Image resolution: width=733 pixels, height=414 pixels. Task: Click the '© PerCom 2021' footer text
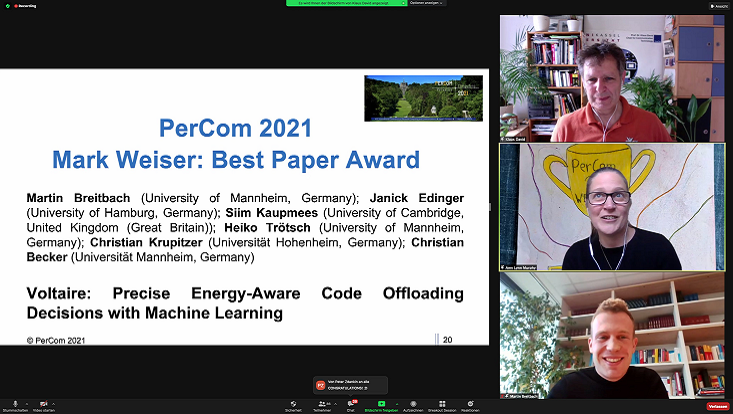tap(56, 341)
